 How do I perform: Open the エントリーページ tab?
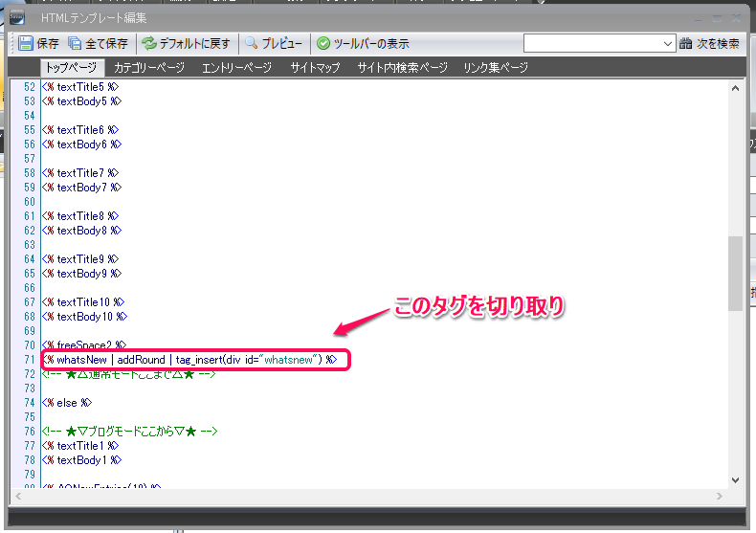tap(237, 68)
